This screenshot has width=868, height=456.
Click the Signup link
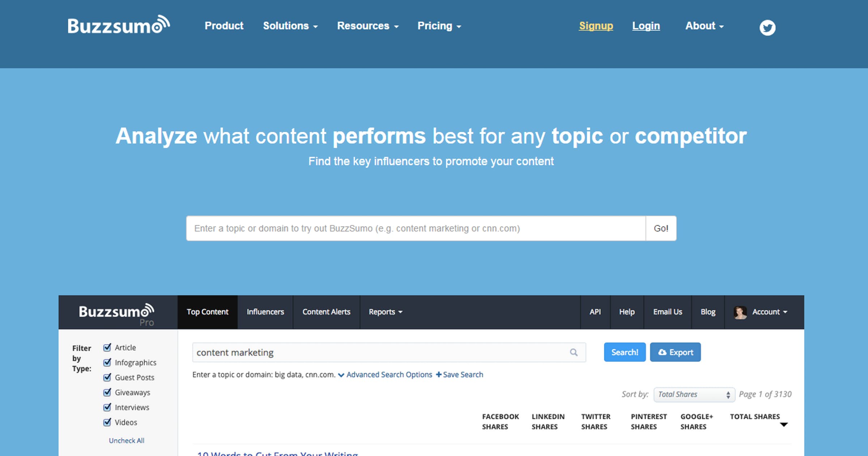coord(596,26)
